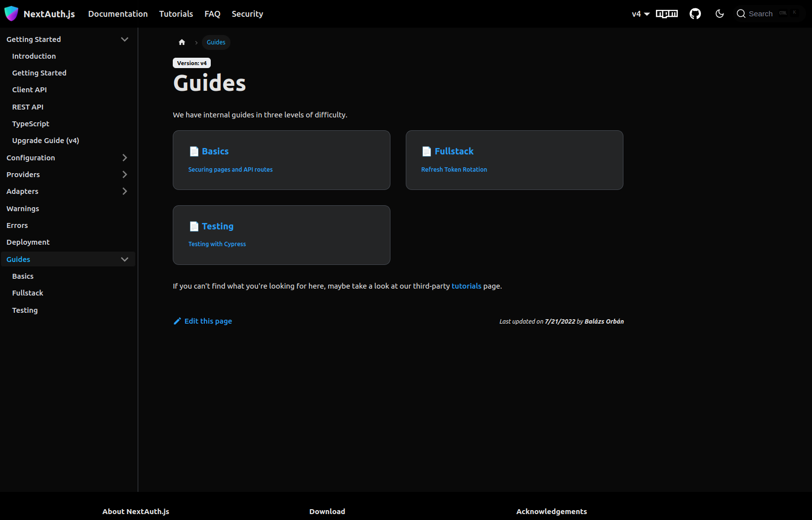Click the Guides breadcrumb pill
The width and height of the screenshot is (812, 520).
pyautogui.click(x=216, y=42)
